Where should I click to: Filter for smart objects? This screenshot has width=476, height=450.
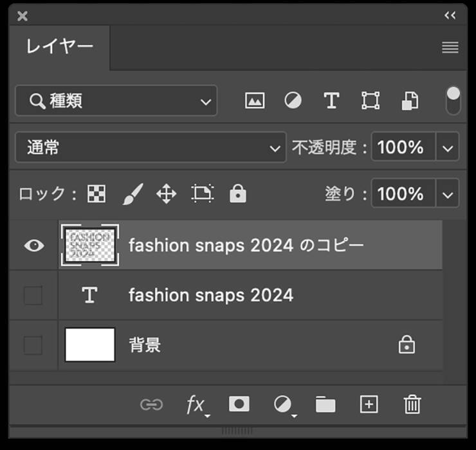click(410, 101)
